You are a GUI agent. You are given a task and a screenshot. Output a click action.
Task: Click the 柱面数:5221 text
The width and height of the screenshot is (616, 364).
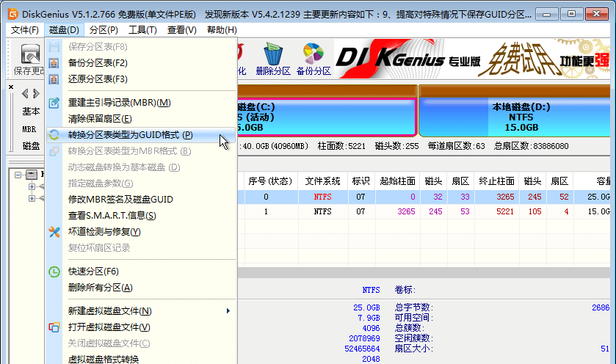[341, 146]
